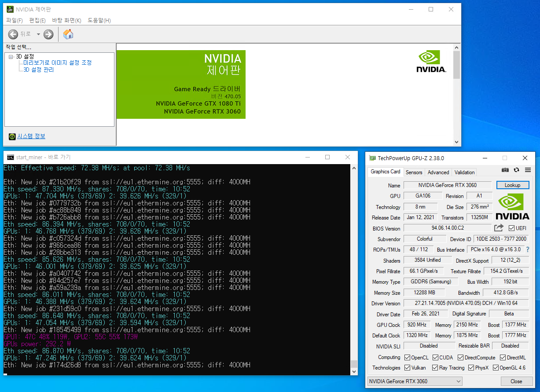This screenshot has width=540, height=392.
Task: Toggle the Vulkan checkbox
Action: click(407, 368)
